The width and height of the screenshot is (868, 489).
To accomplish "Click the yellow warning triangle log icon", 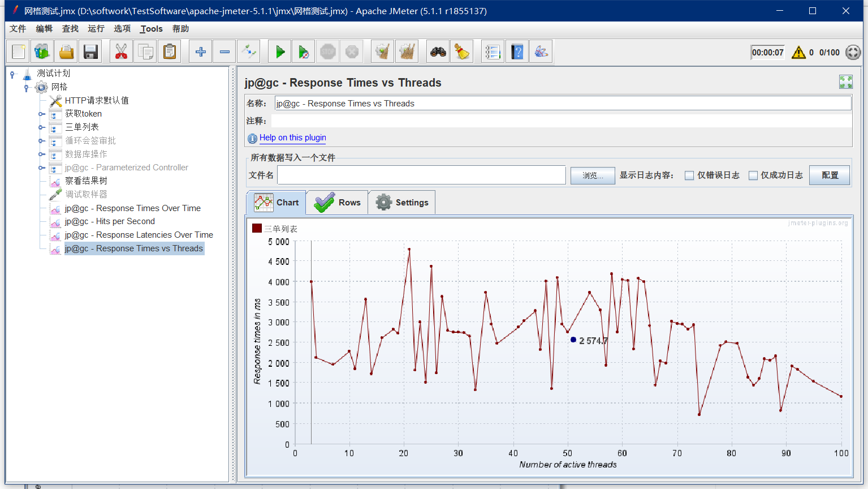I will tap(798, 53).
